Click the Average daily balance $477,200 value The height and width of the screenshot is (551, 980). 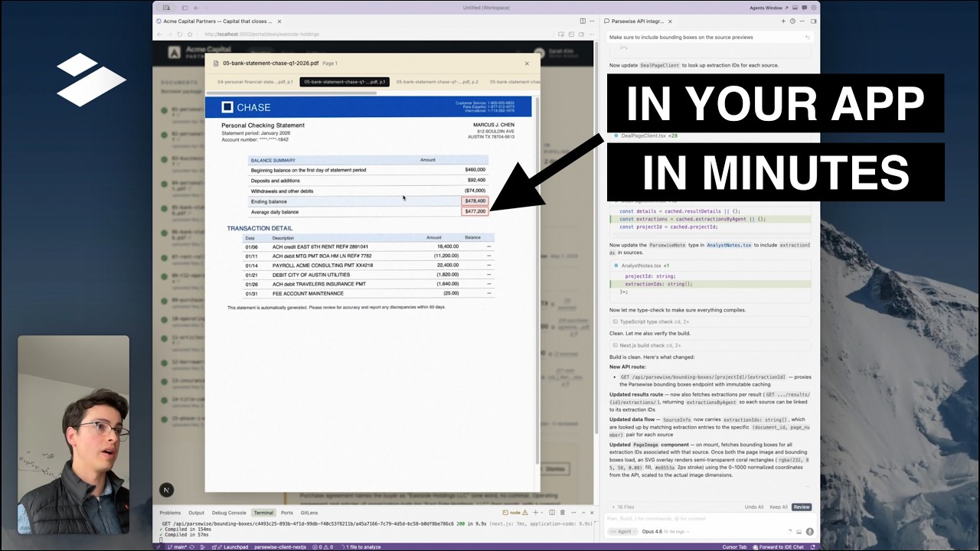click(475, 211)
